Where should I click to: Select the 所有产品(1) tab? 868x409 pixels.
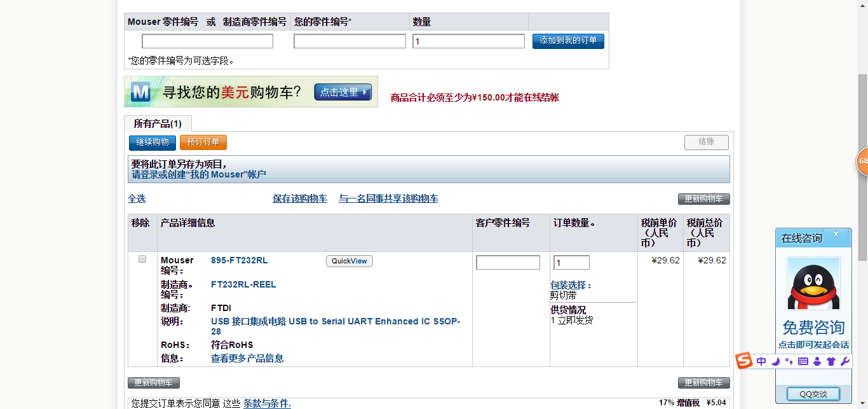158,123
